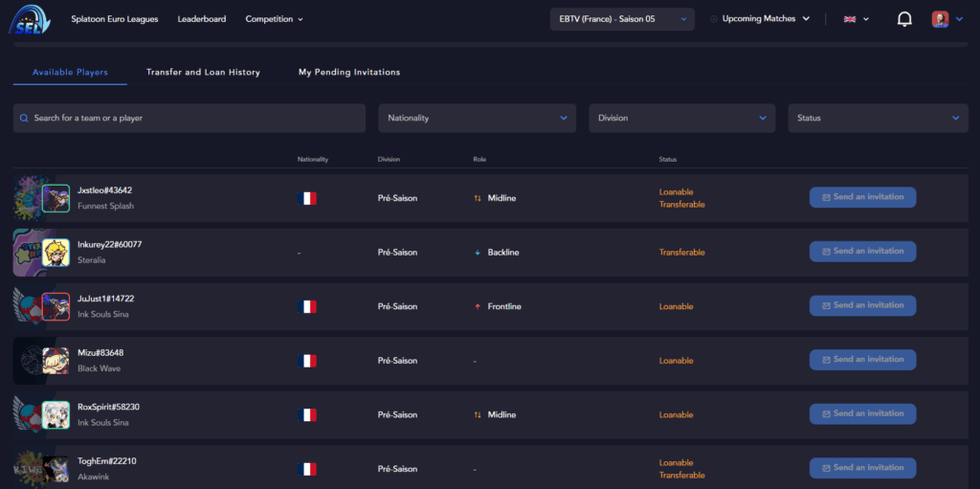Viewport: 980px width, 489px height.
Task: Click the clock icon beside Upcoming Matches
Action: [714, 19]
